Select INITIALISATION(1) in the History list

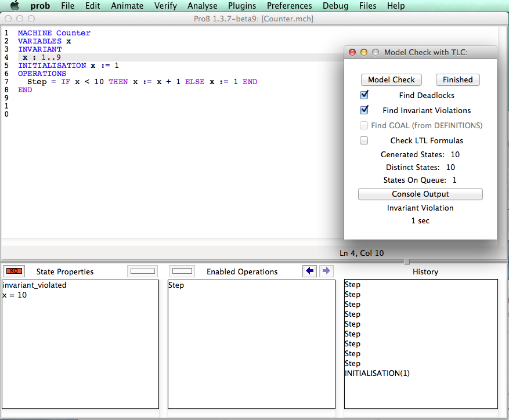tap(377, 374)
